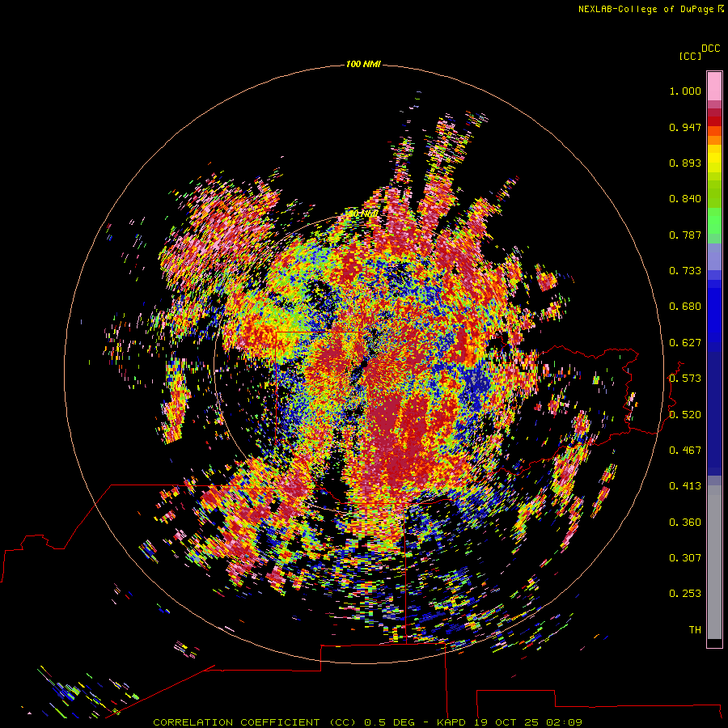This screenshot has height=728, width=728.
Task: Select the 0.253 scale value
Action: (685, 594)
